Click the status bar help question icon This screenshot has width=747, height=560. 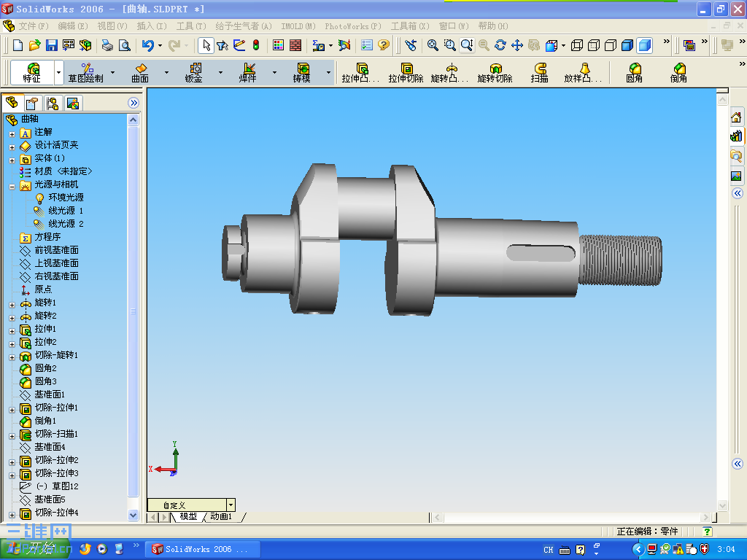click(x=708, y=532)
